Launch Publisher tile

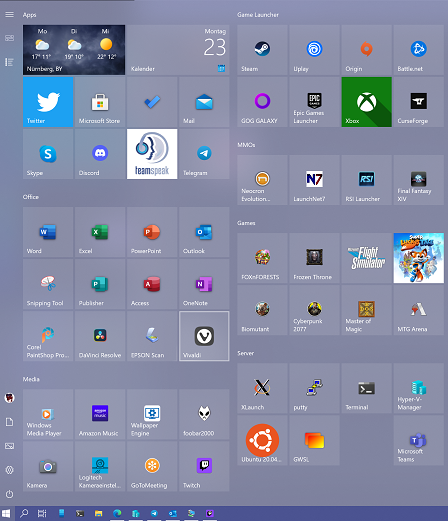(100, 284)
